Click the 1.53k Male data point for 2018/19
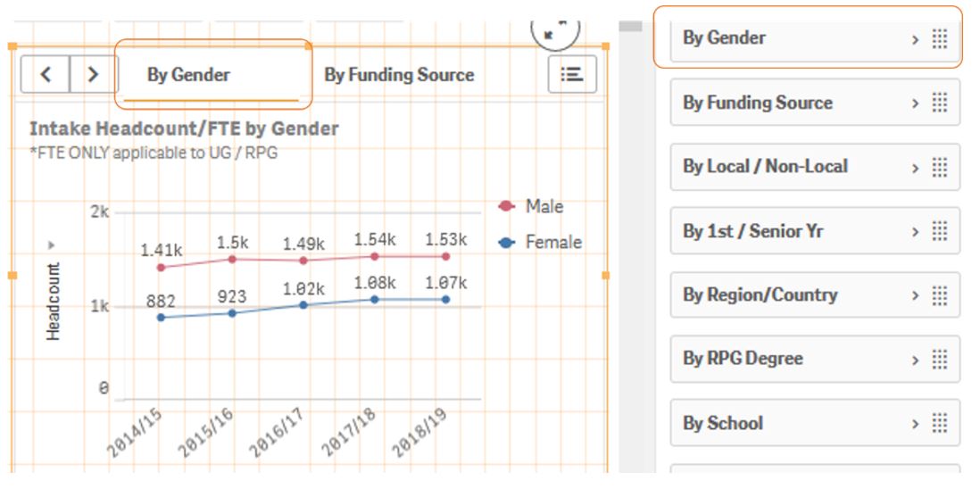This screenshot has height=497, width=980. [x=445, y=256]
